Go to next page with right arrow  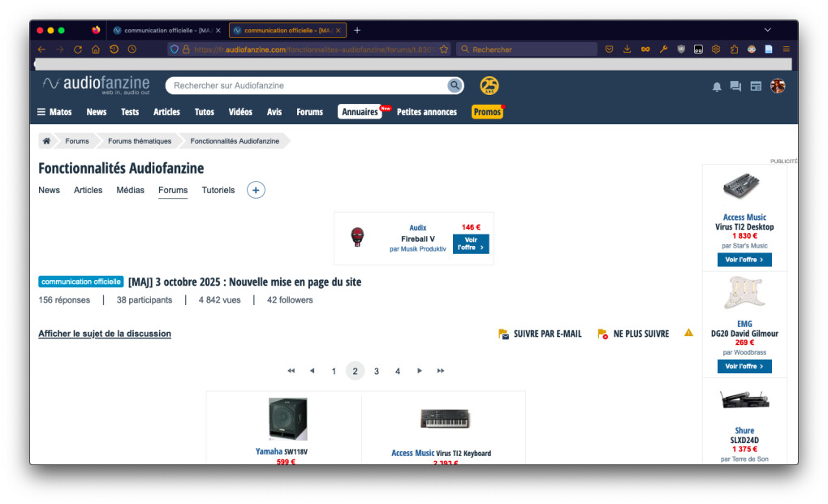(x=420, y=370)
